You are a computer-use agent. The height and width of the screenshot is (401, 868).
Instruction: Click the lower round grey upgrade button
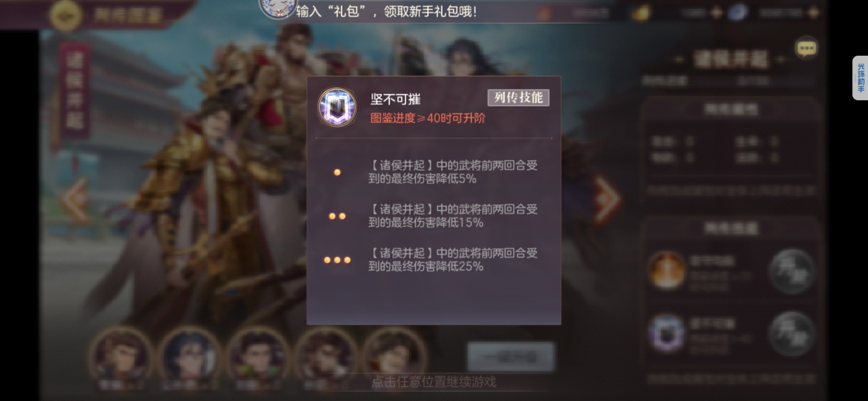[792, 334]
